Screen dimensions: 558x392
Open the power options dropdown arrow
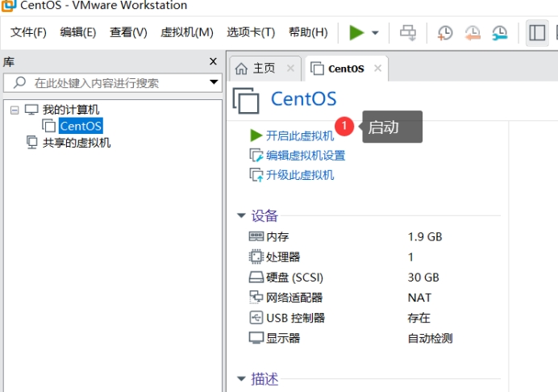[375, 33]
